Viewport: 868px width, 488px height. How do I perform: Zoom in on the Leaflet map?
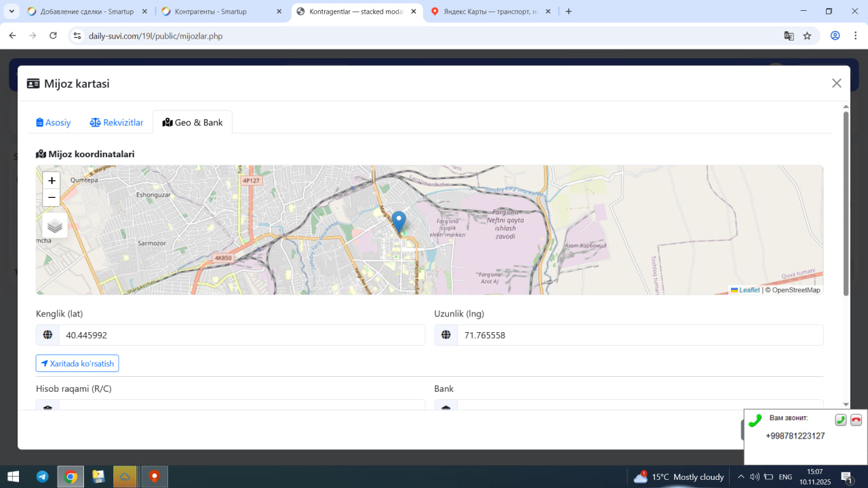(x=52, y=180)
